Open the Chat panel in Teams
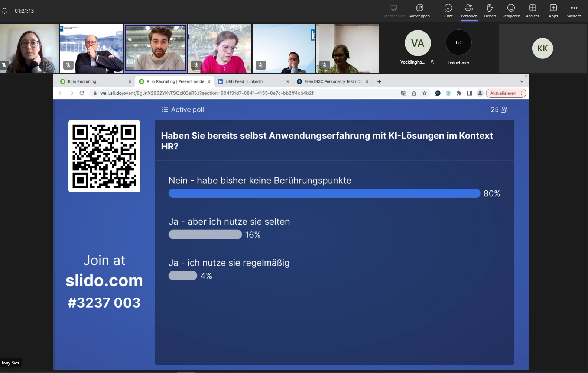Image resolution: width=588 pixels, height=373 pixels. coord(448,11)
